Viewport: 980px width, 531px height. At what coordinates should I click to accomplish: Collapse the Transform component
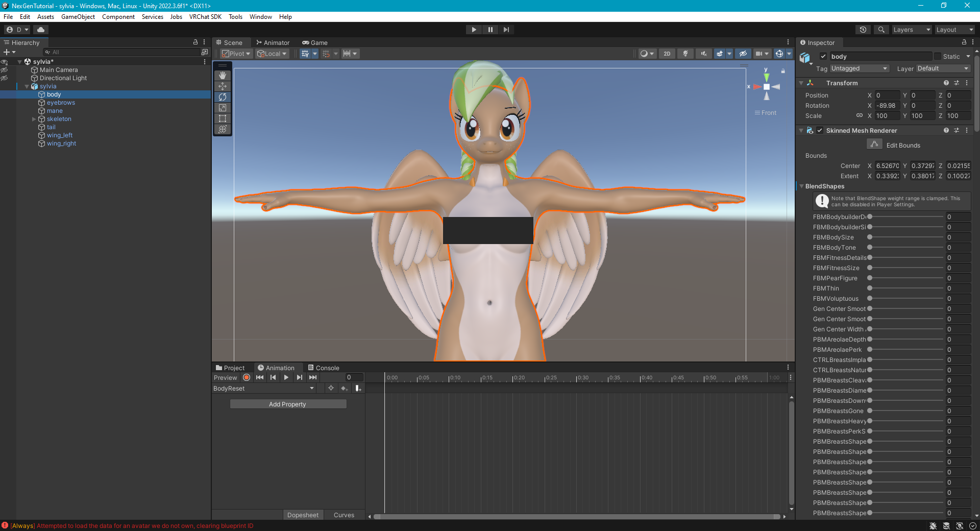801,83
